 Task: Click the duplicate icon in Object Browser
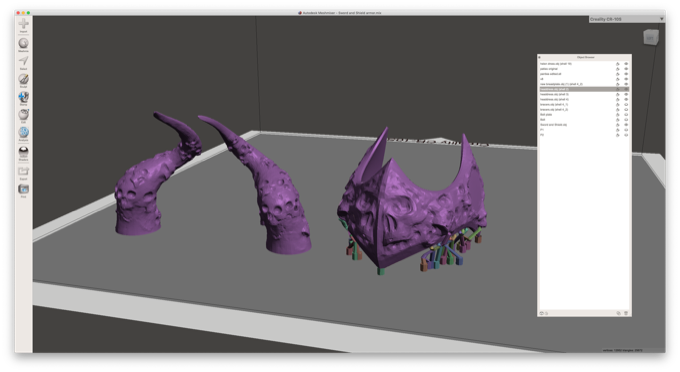click(618, 313)
